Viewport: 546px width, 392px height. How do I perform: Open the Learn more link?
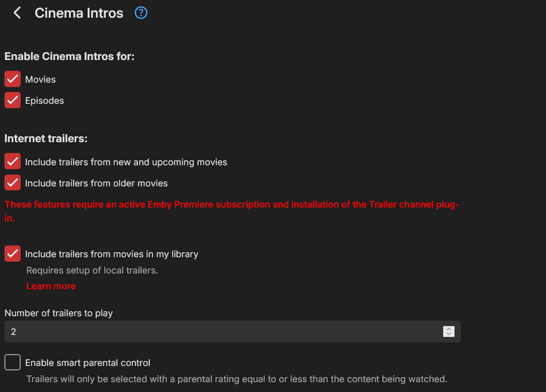click(51, 286)
